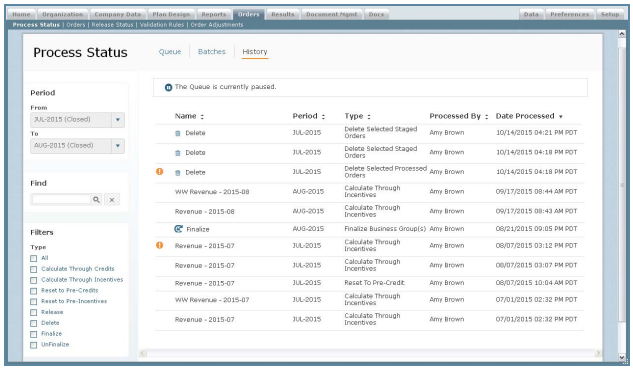Open the Data menu tab
This screenshot has width=633, height=370.
click(x=531, y=14)
